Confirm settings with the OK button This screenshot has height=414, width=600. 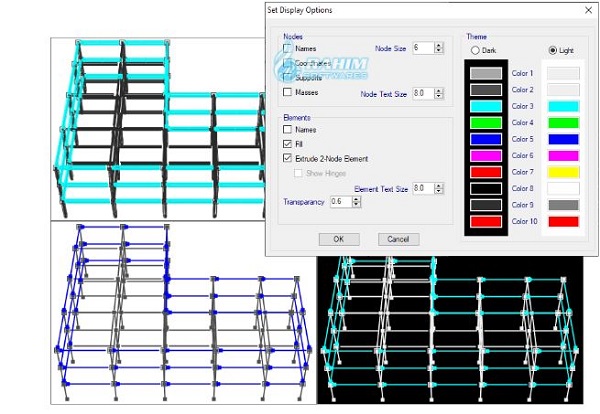pyautogui.click(x=337, y=239)
